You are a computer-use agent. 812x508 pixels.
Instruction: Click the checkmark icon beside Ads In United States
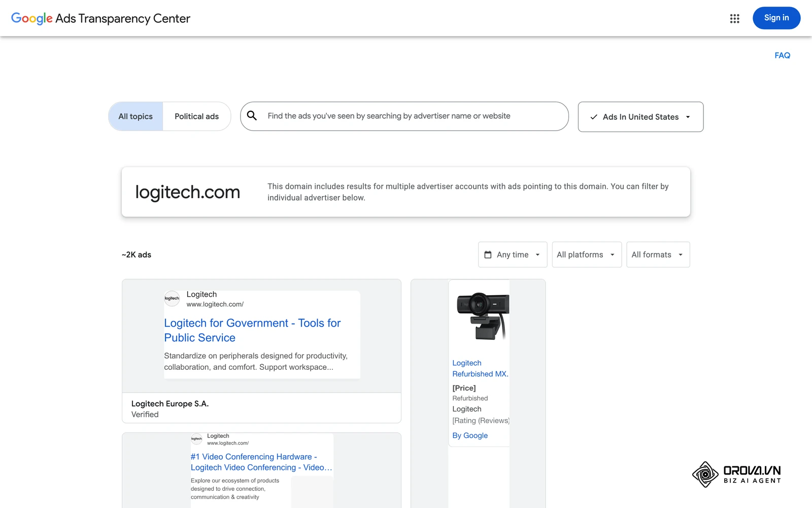[594, 117]
